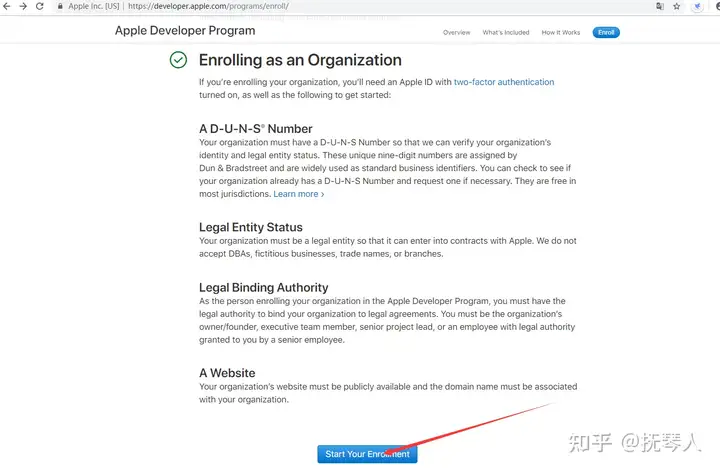Go back using the browser back arrow

tap(6, 6)
